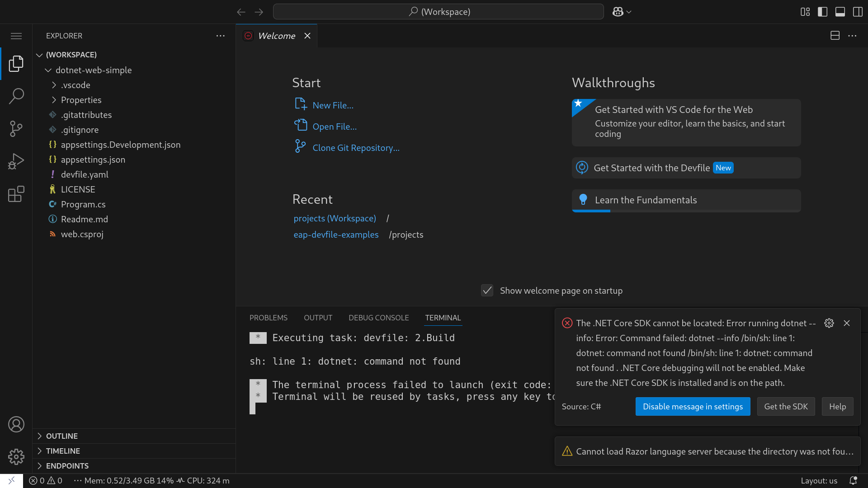
Task: Toggle the primary side bar visibility
Action: pyautogui.click(x=822, y=12)
